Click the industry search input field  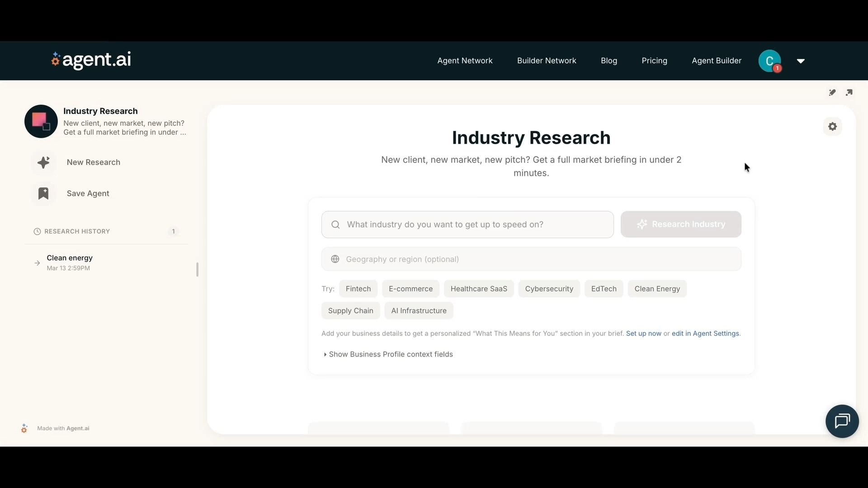coord(467,225)
